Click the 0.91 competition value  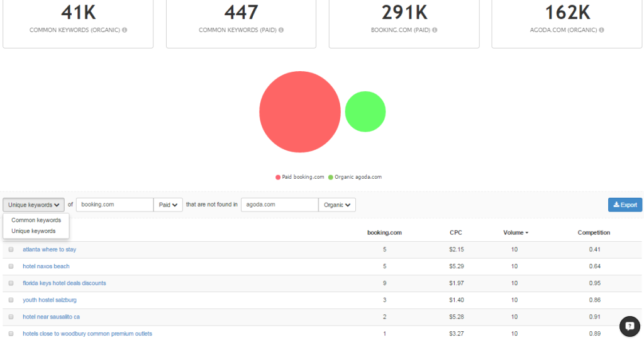594,317
